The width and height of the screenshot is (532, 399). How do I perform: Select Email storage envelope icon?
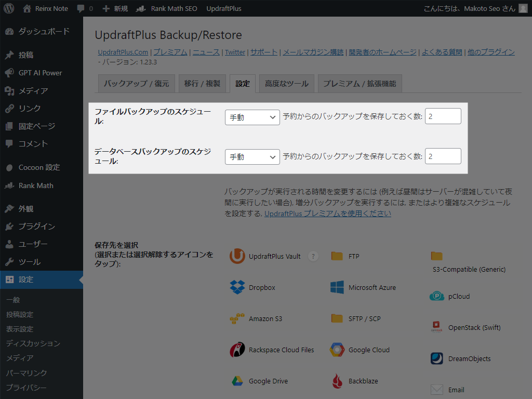click(x=436, y=390)
